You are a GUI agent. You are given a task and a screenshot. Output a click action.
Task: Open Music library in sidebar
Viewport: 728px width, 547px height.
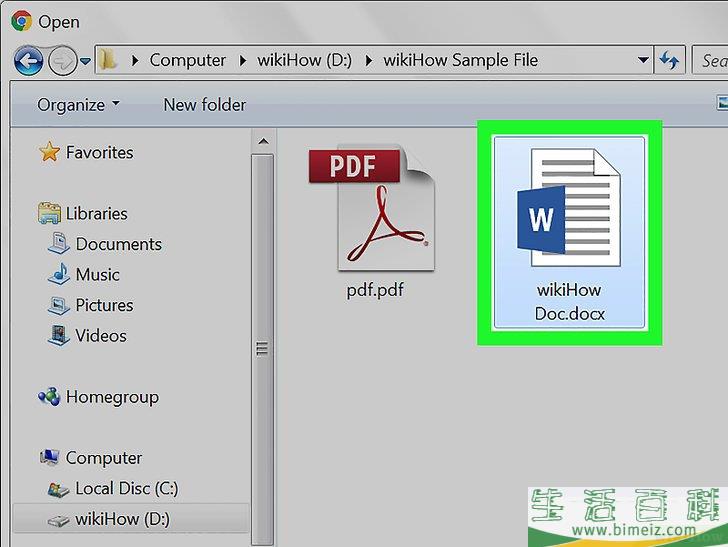97,274
